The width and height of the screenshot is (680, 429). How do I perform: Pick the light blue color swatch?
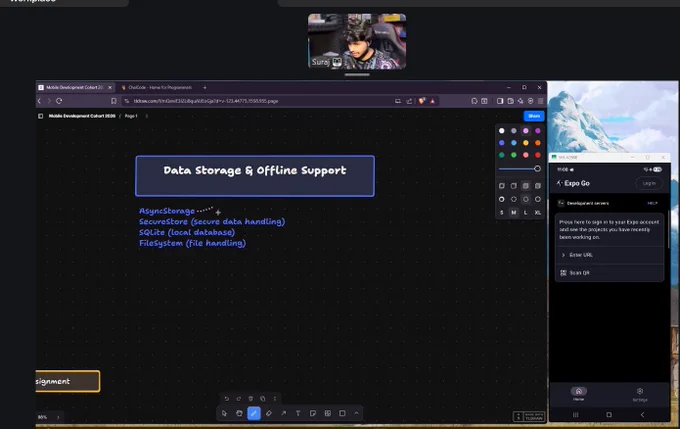tap(514, 143)
